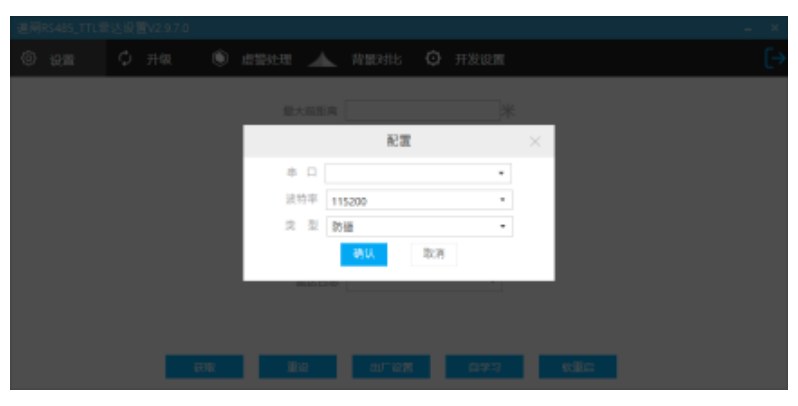Focus the 最大探测距离 input field

422,110
